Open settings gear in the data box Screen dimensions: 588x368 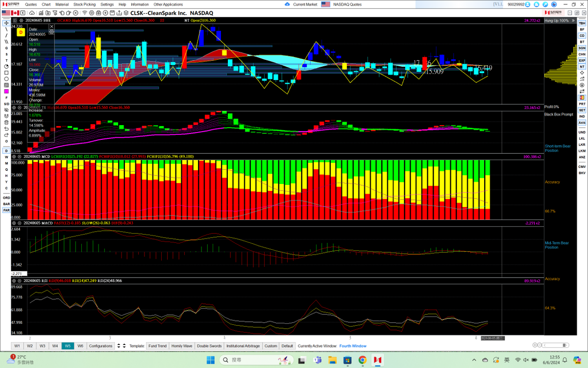click(51, 32)
